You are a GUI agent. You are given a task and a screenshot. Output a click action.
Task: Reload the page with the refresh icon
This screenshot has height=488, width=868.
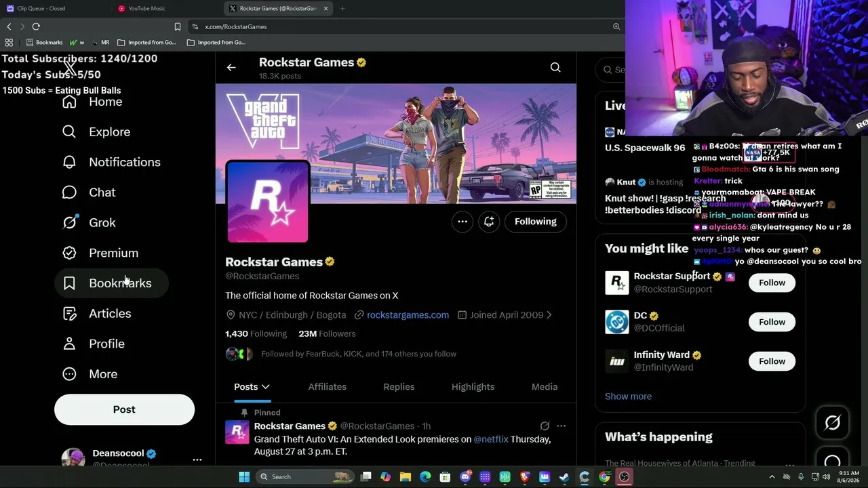click(x=36, y=26)
